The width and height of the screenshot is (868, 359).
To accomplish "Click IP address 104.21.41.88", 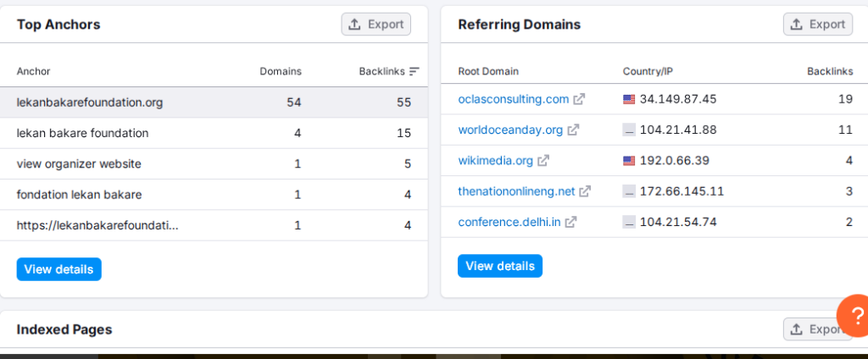I will pos(678,130).
